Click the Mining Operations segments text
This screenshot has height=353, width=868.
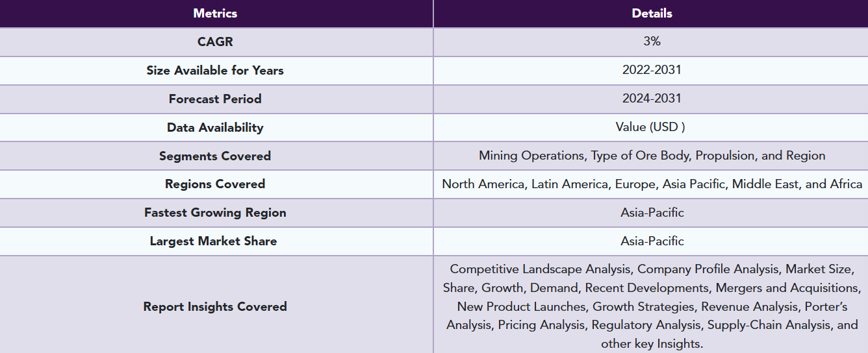pyautogui.click(x=652, y=156)
